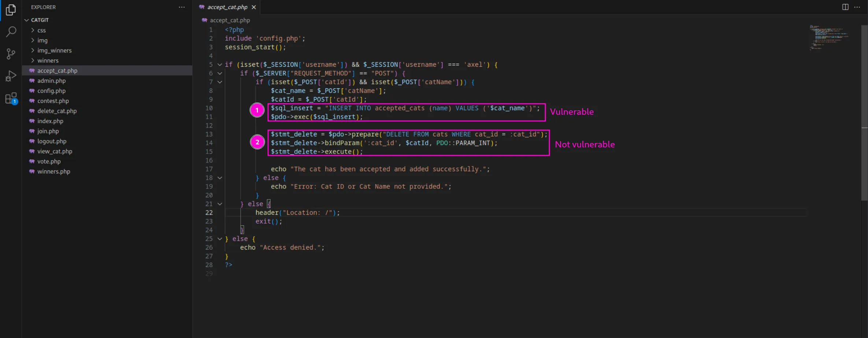This screenshot has width=868, height=338.
Task: Click the PHP file icon beside admin.php
Action: click(32, 81)
